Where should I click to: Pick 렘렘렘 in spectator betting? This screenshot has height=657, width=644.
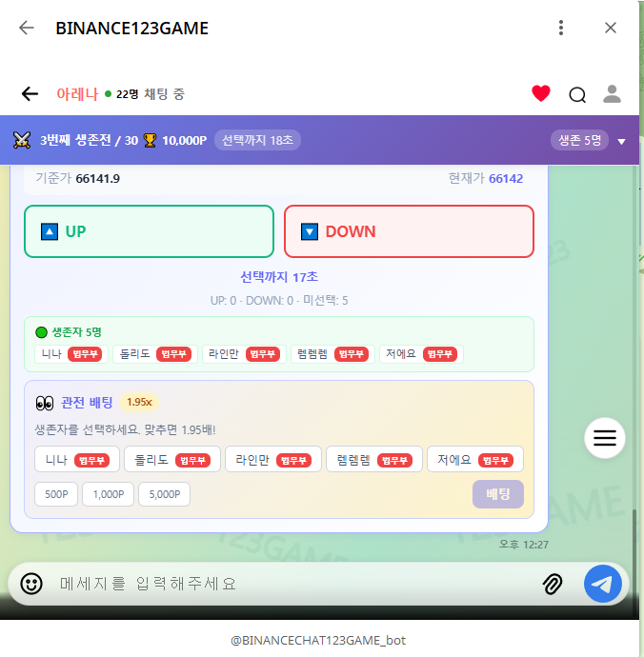(373, 459)
